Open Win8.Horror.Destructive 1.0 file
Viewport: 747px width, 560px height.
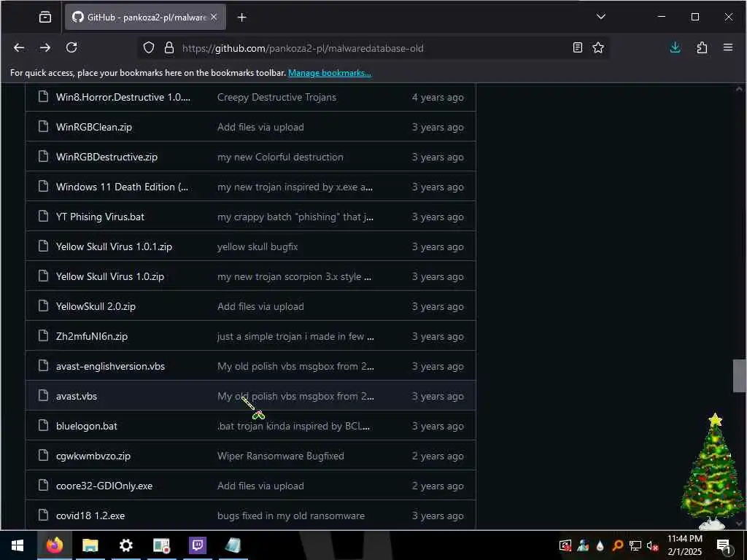click(123, 97)
